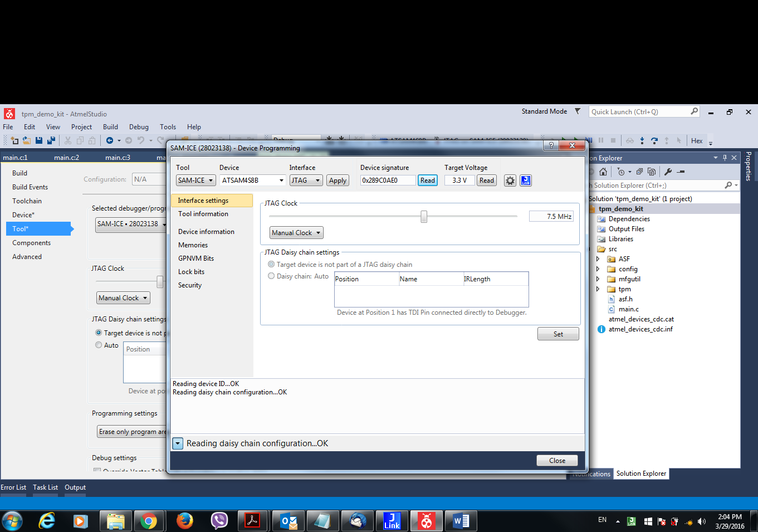
Task: Click the Solution Explorer Home icon
Action: coord(603,172)
